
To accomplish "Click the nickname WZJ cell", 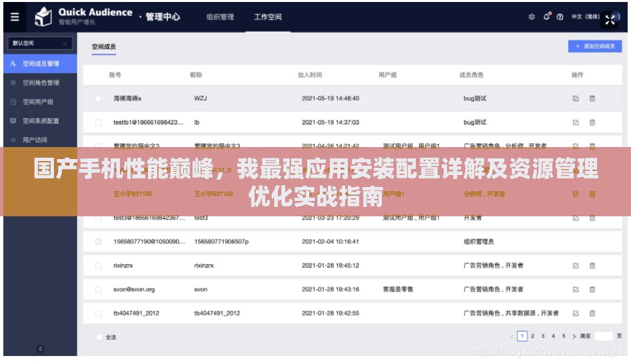I will pyautogui.click(x=201, y=98).
